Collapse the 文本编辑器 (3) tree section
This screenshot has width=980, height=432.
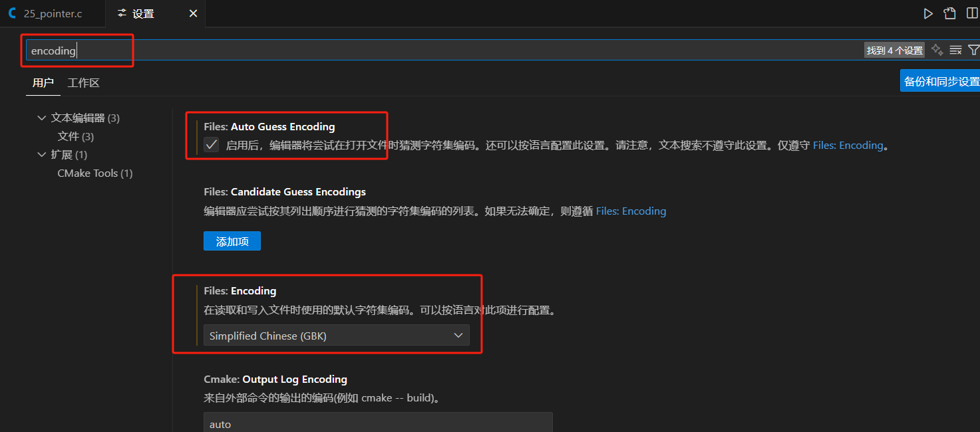[42, 117]
